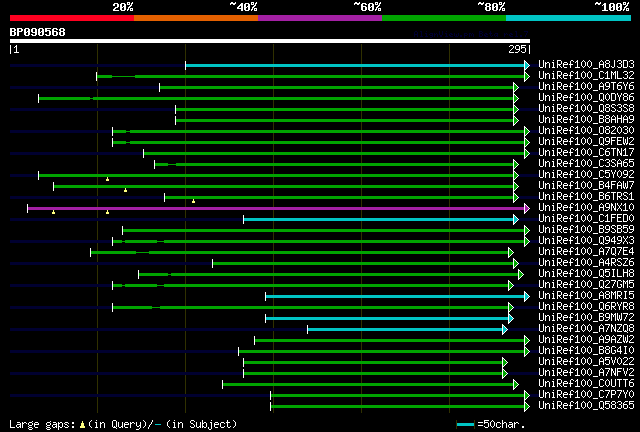Click the green ~80% identity color segment
The height and width of the screenshot is (432, 640).
pos(444,18)
